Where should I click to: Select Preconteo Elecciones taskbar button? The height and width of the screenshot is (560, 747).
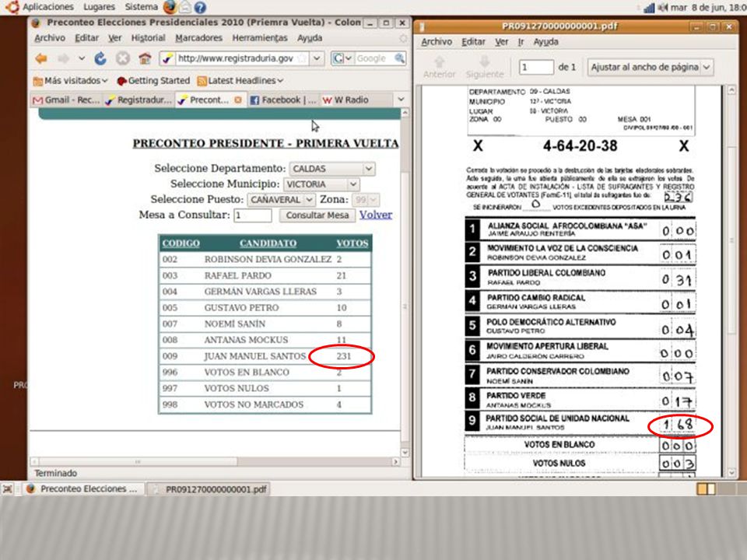[x=83, y=489]
